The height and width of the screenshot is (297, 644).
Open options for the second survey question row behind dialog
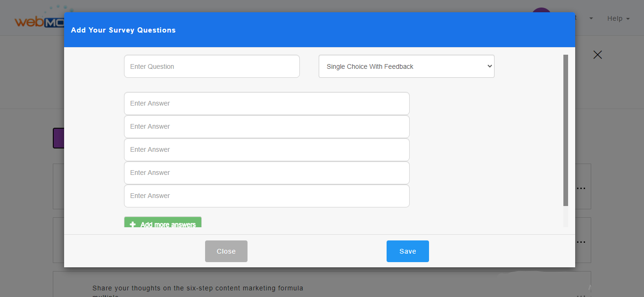click(581, 242)
